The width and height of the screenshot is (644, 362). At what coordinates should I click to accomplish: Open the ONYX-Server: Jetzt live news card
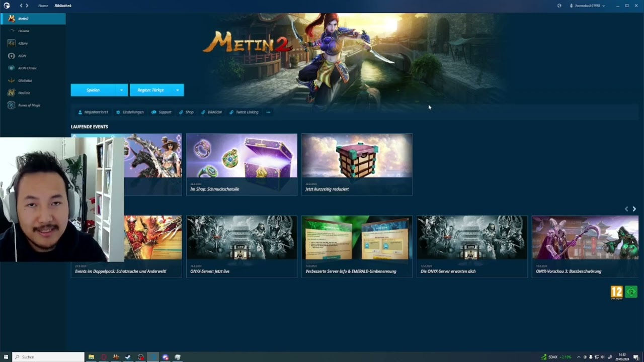(242, 246)
